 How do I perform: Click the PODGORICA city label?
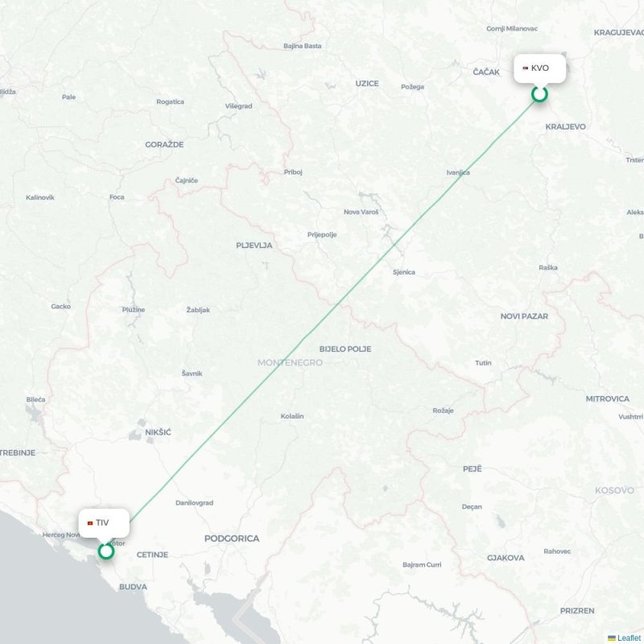[x=232, y=539]
